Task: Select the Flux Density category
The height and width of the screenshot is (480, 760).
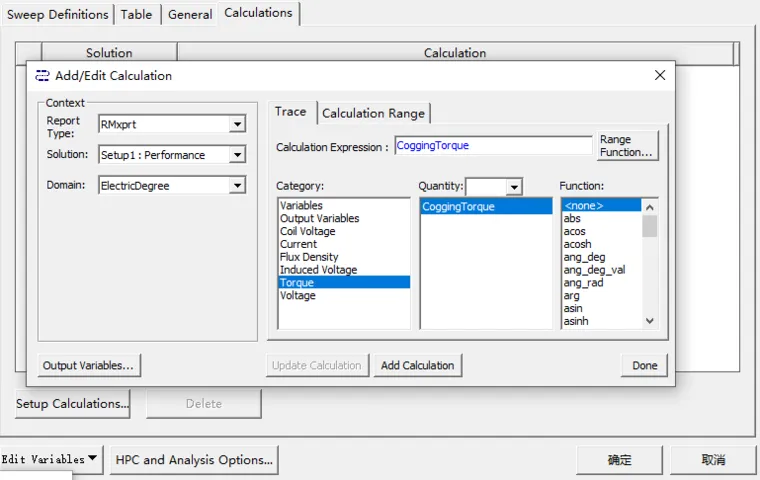Action: coord(344,257)
